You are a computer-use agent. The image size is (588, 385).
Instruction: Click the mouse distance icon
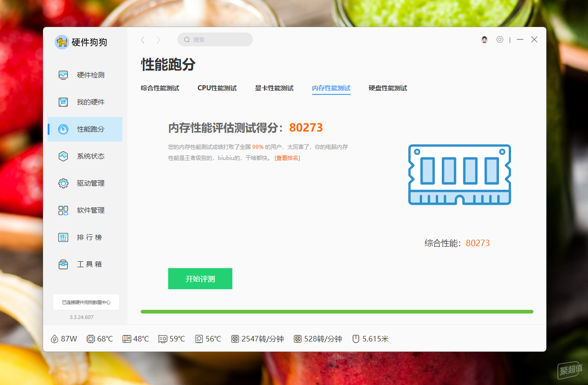(x=356, y=339)
